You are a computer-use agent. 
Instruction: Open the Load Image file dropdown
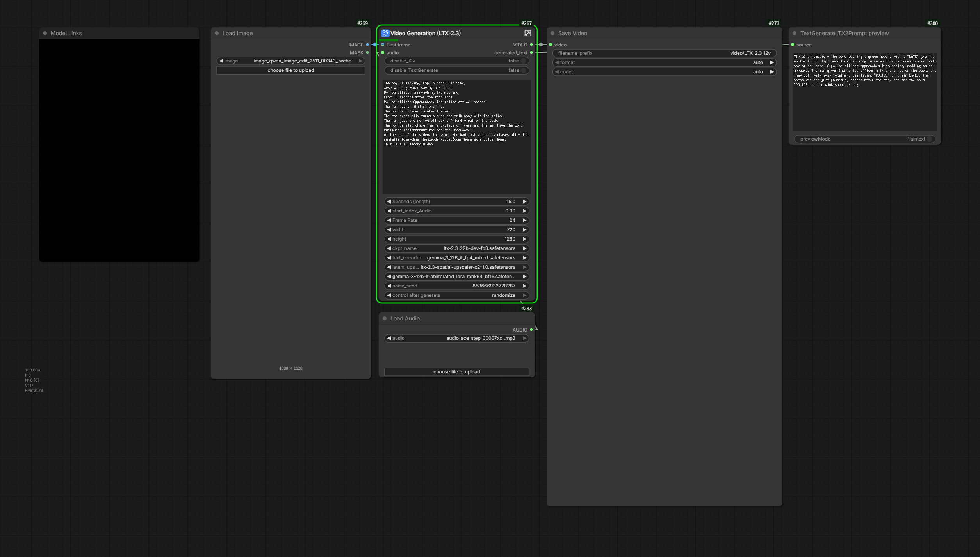coord(291,61)
